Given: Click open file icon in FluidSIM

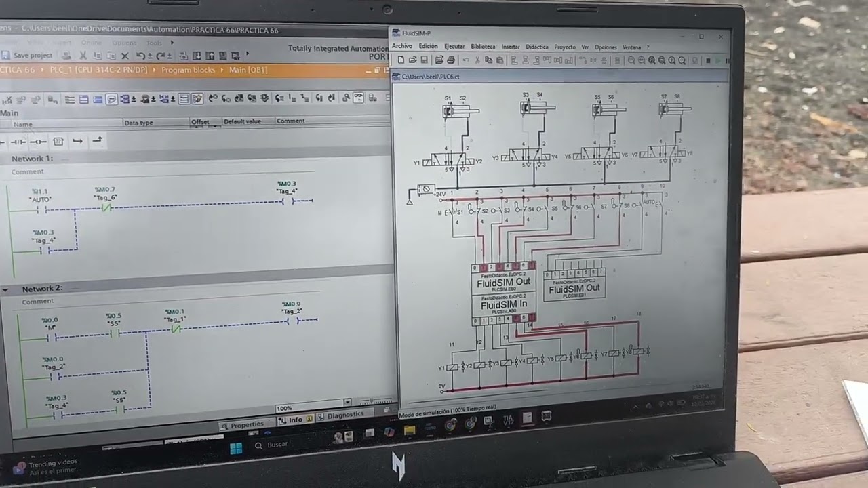Looking at the screenshot, I should (413, 60).
